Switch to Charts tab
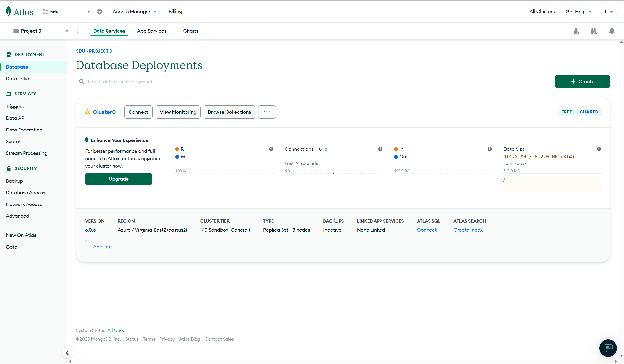This screenshot has height=364, width=624. click(191, 31)
